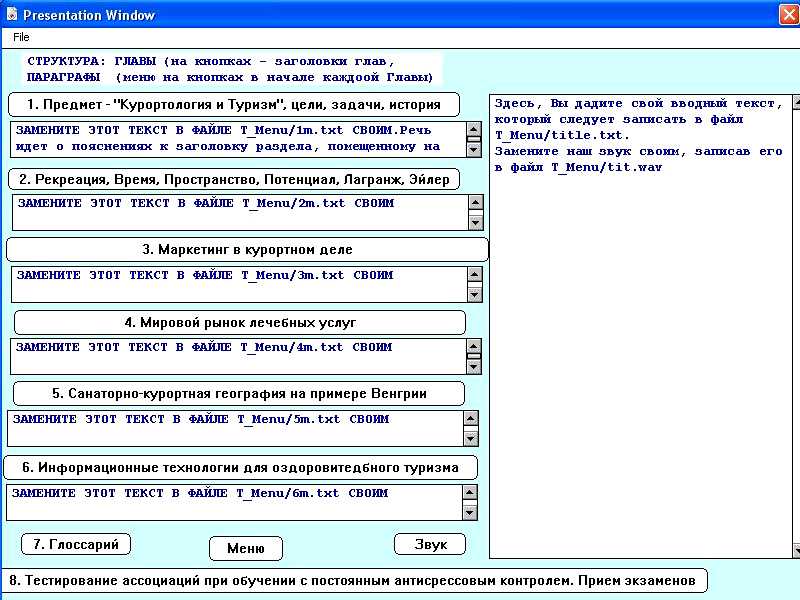Select chapter 3 Маркетинг в курортном деле
The height and width of the screenshot is (600, 800).
tap(247, 249)
